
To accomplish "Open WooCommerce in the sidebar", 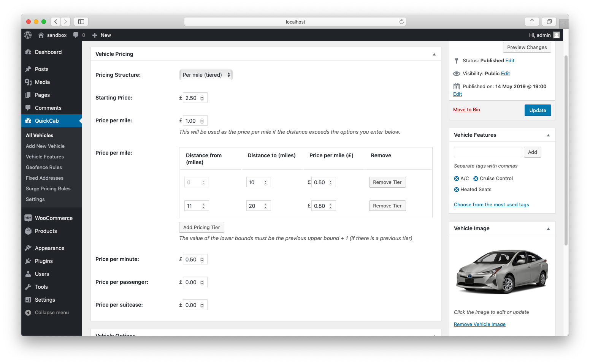I will pos(54,218).
